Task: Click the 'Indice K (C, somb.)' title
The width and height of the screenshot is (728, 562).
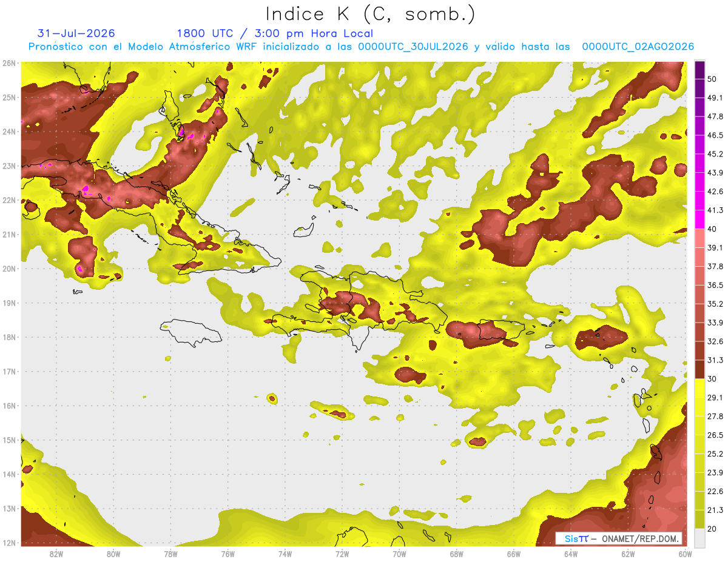Action: [370, 14]
